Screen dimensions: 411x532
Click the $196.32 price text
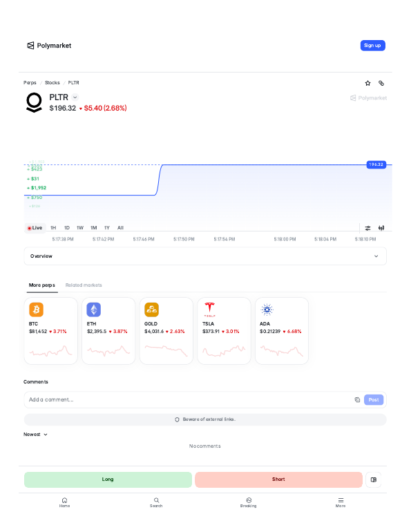pyautogui.click(x=63, y=108)
